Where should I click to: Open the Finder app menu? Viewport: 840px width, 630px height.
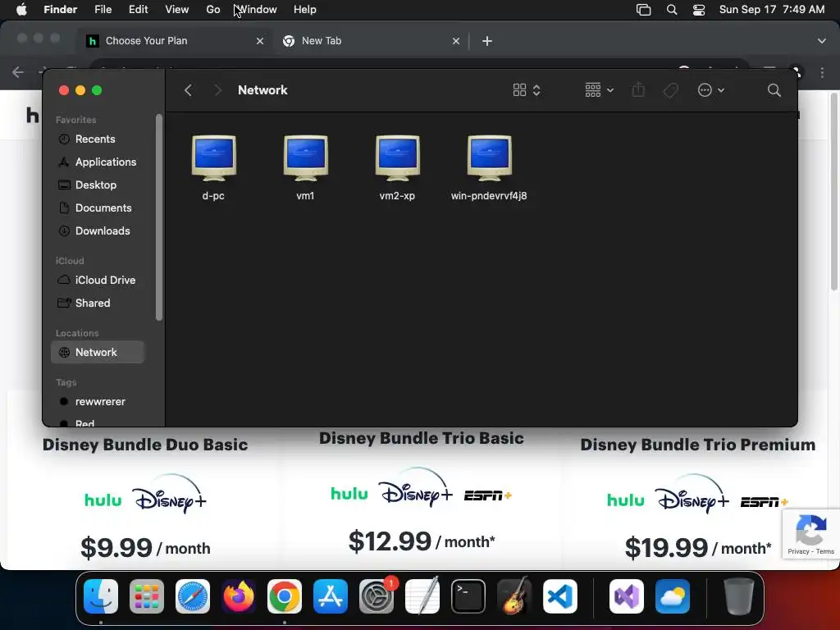click(60, 10)
